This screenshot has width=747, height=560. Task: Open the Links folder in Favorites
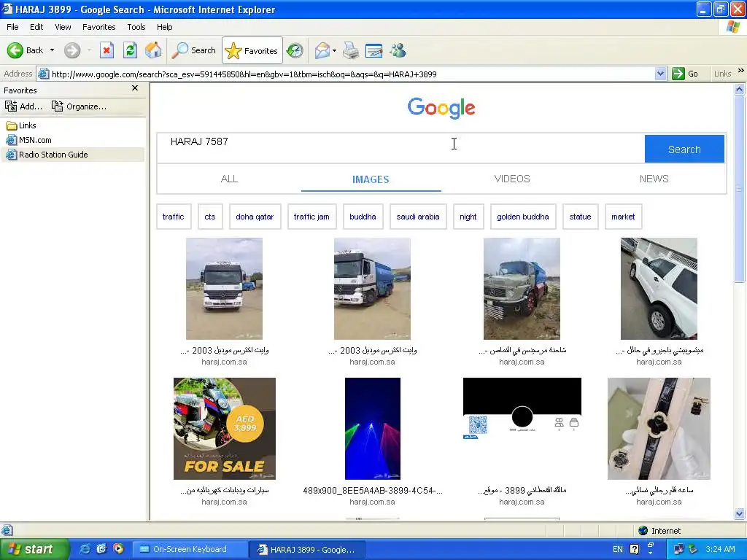click(x=21, y=125)
